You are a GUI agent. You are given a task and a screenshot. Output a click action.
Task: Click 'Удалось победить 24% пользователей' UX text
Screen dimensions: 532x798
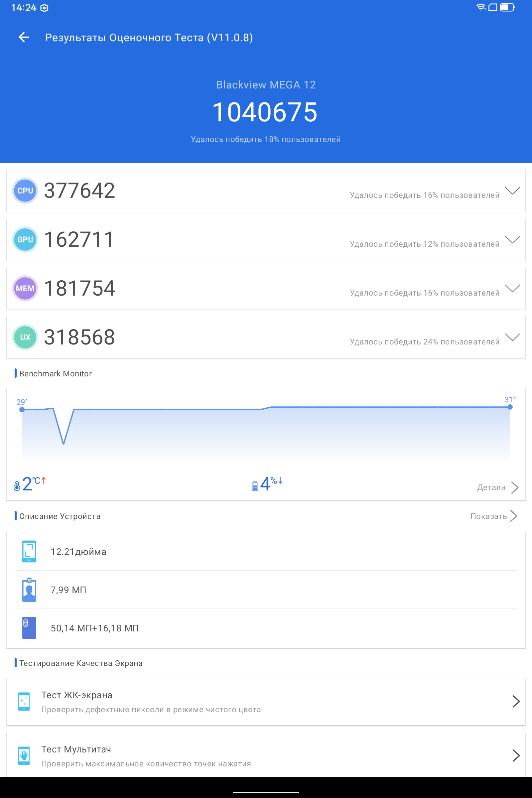coord(425,342)
